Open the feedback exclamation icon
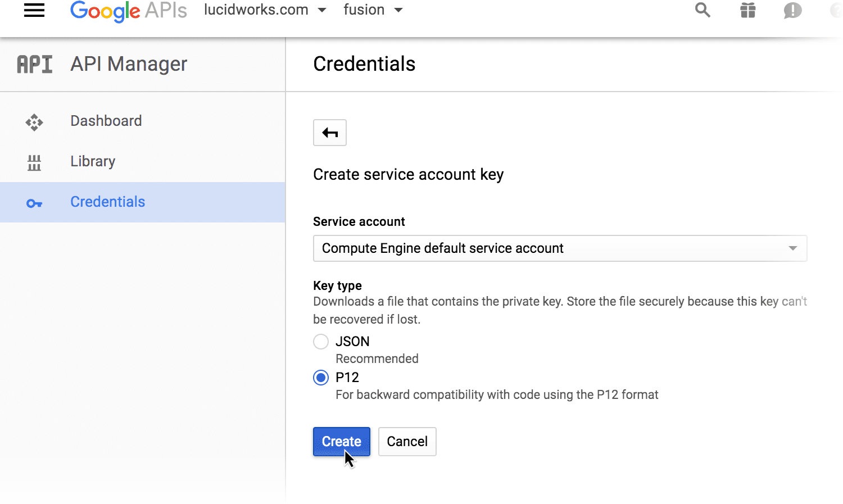This screenshot has height=504, width=843. click(792, 10)
